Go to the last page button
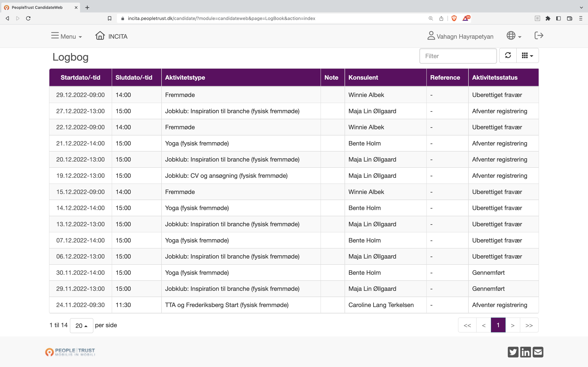Viewport: 588px width, 367px height. (529, 325)
